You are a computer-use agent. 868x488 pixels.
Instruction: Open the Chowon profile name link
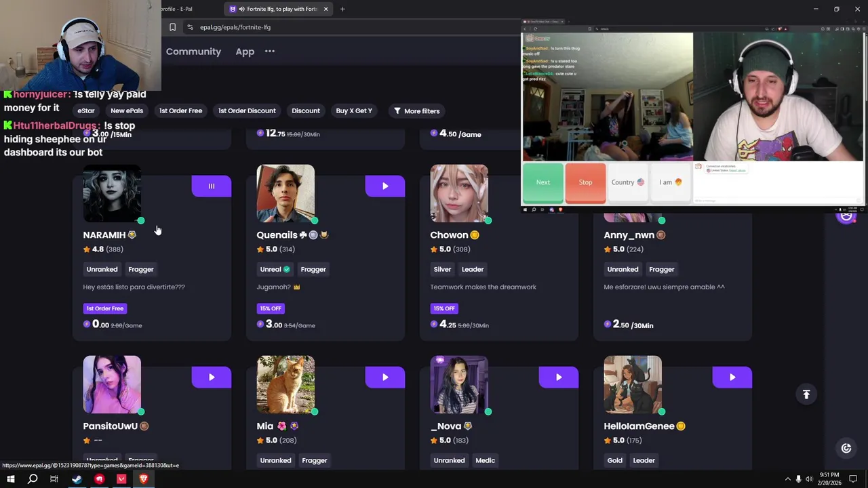pyautogui.click(x=449, y=235)
